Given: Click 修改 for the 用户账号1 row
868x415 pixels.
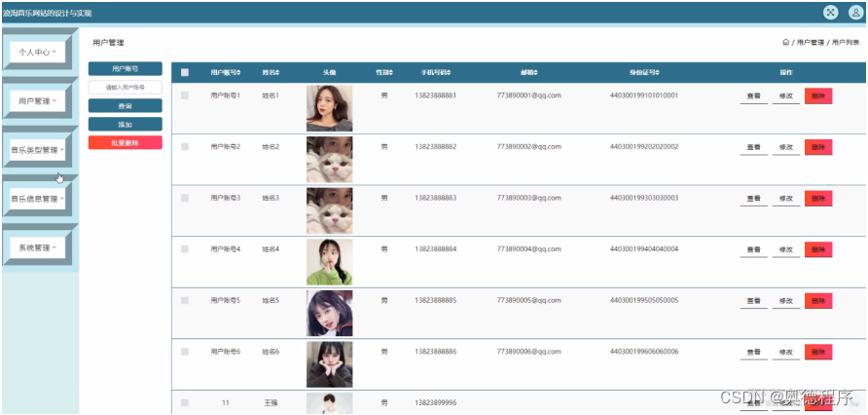Looking at the screenshot, I should tap(786, 95).
